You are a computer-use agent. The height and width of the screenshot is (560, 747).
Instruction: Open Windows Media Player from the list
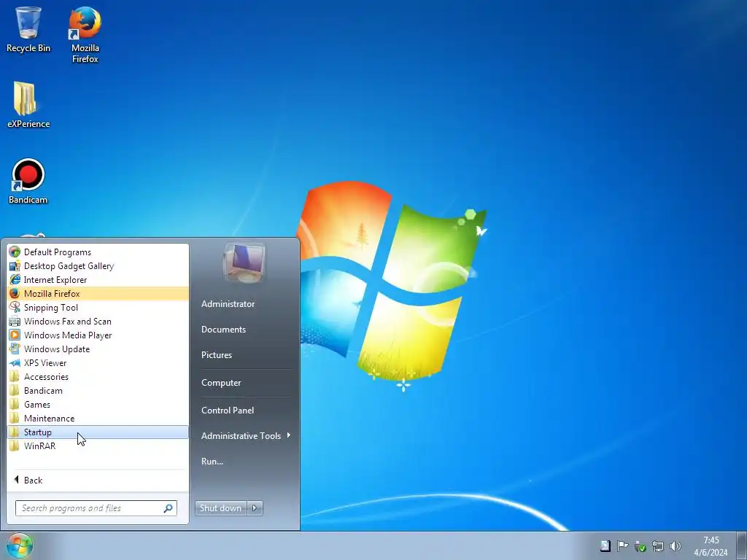[x=98, y=335]
